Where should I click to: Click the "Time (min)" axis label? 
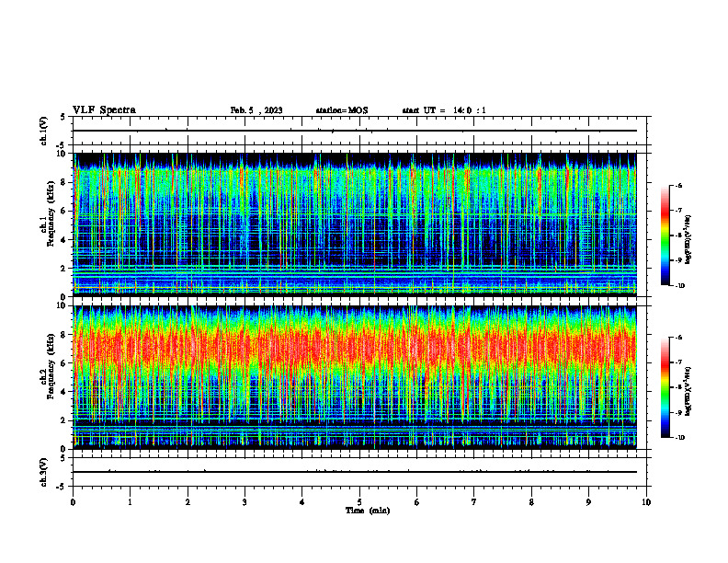(x=368, y=511)
